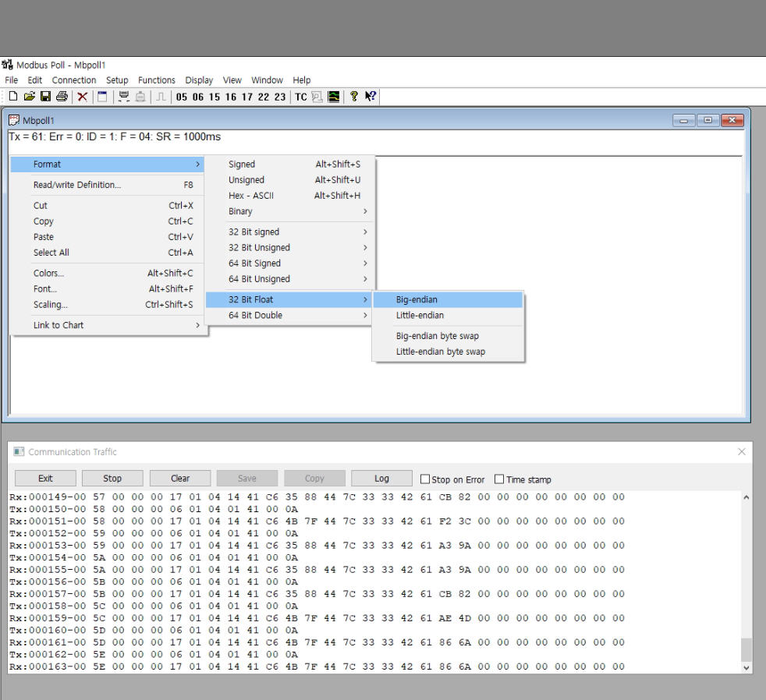
Task: Open Scaling settings from context menu
Action: click(108, 305)
